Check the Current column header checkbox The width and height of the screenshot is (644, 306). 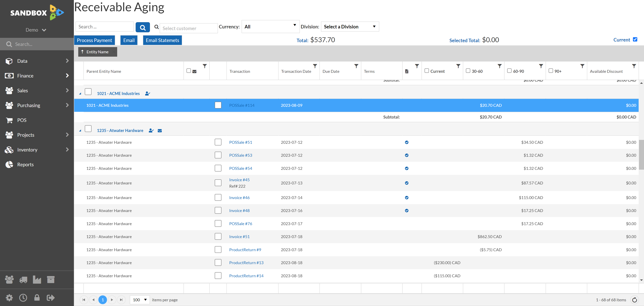click(427, 71)
